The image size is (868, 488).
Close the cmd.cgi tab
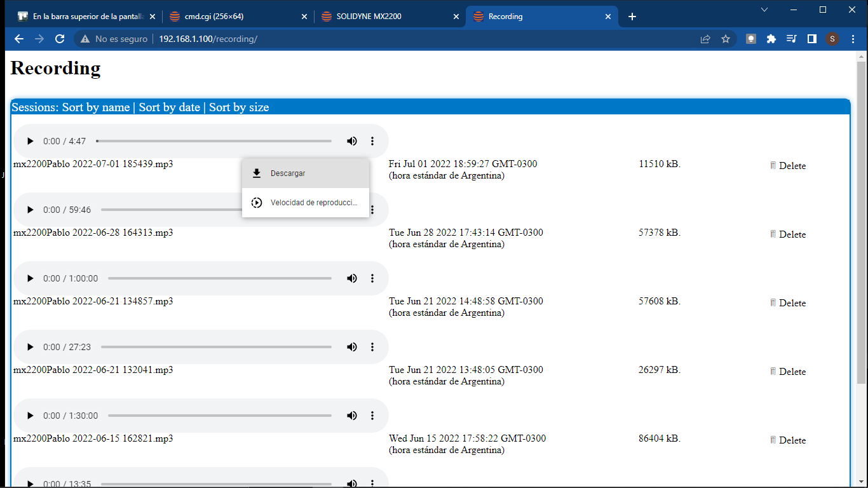pyautogui.click(x=304, y=17)
